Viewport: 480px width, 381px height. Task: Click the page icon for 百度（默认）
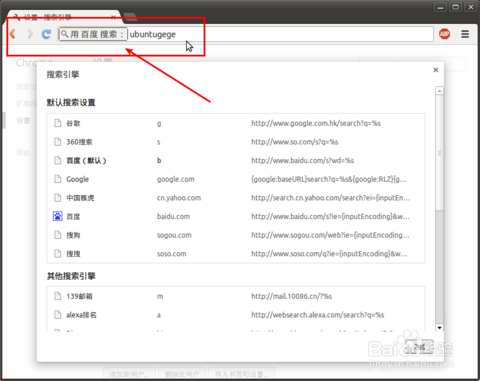click(x=58, y=161)
